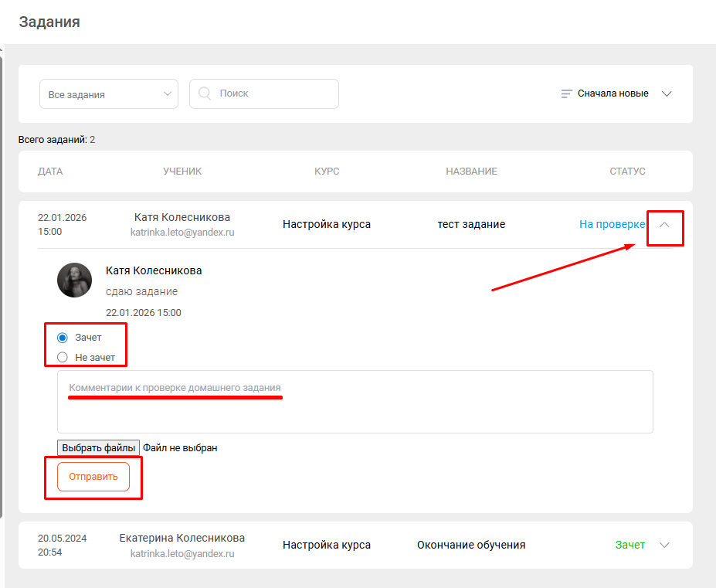The image size is (716, 588).
Task: Click Екатерина Колесникова student name
Action: click(x=182, y=538)
